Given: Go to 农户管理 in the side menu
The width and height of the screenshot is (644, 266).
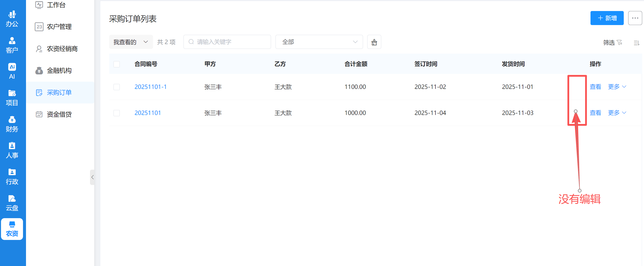Looking at the screenshot, I should 59,27.
